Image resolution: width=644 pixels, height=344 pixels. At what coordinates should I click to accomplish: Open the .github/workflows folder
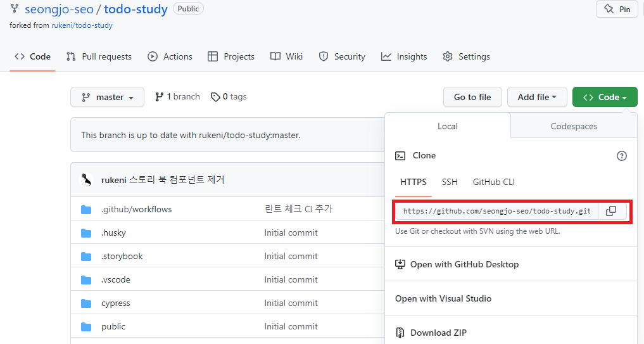136,209
